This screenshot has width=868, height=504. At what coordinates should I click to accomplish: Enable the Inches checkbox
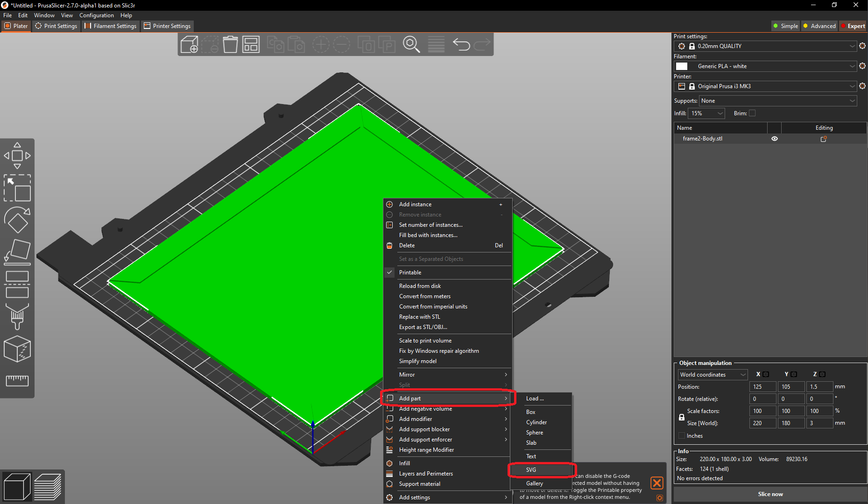pyautogui.click(x=682, y=435)
